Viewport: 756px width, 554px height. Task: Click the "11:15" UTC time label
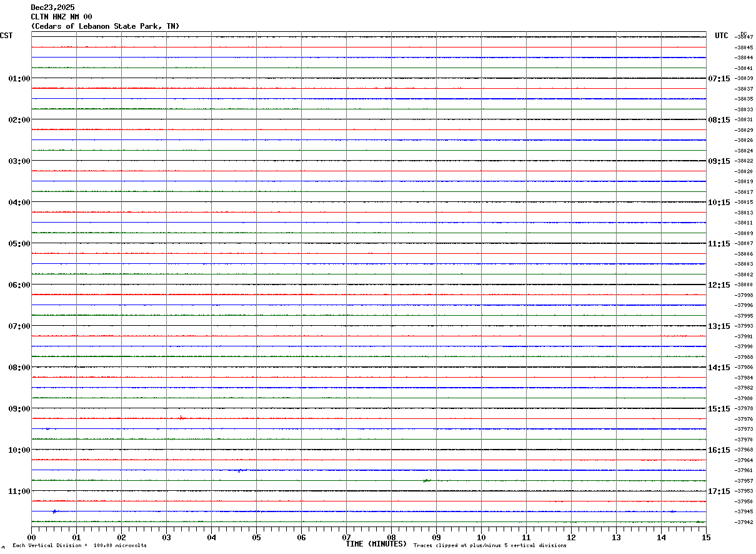click(719, 244)
